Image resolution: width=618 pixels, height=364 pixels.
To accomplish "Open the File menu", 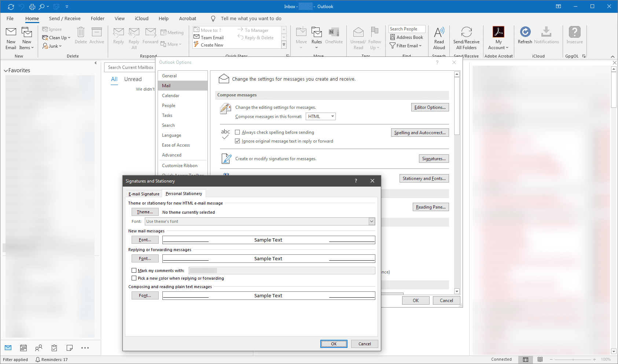I will pos(10,19).
